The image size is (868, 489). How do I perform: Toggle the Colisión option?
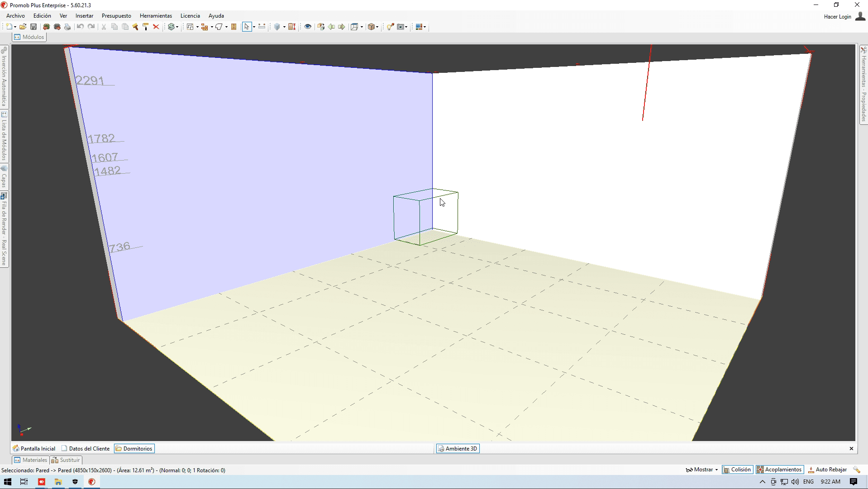coord(737,470)
